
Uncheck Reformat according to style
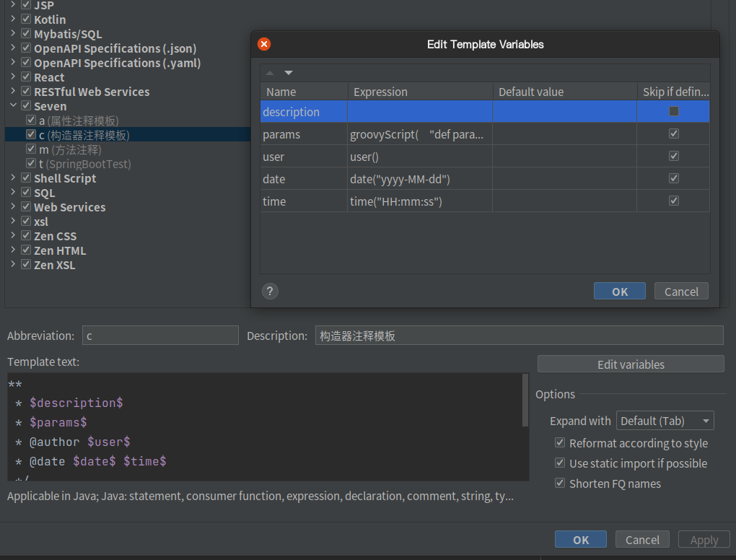click(x=560, y=442)
